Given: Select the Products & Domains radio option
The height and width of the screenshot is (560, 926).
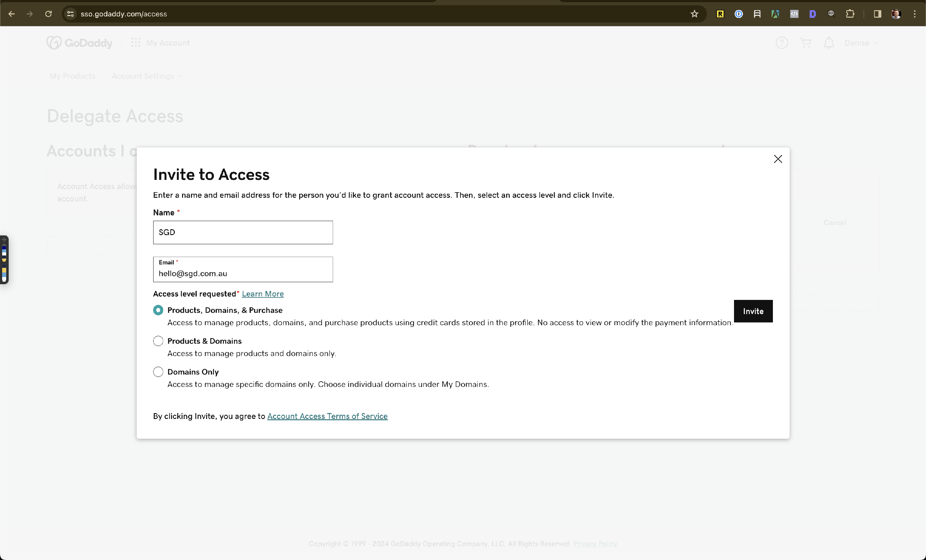Looking at the screenshot, I should [x=158, y=341].
